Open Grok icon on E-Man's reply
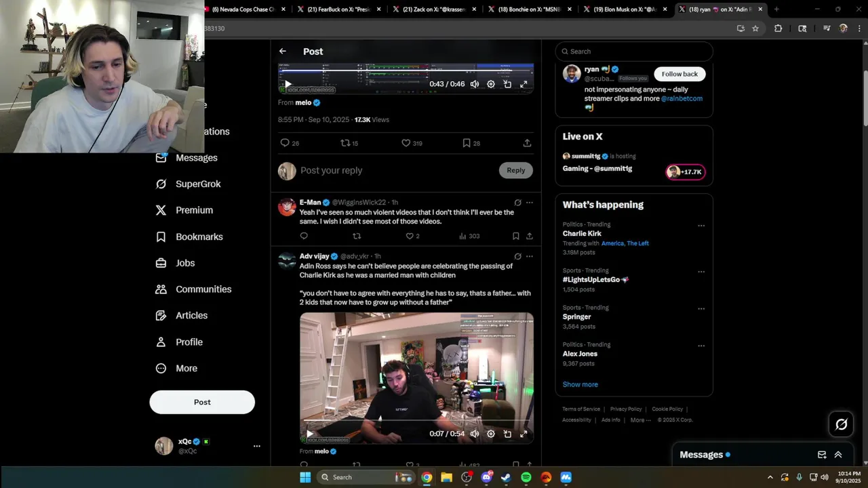Image resolution: width=868 pixels, height=488 pixels. point(517,202)
